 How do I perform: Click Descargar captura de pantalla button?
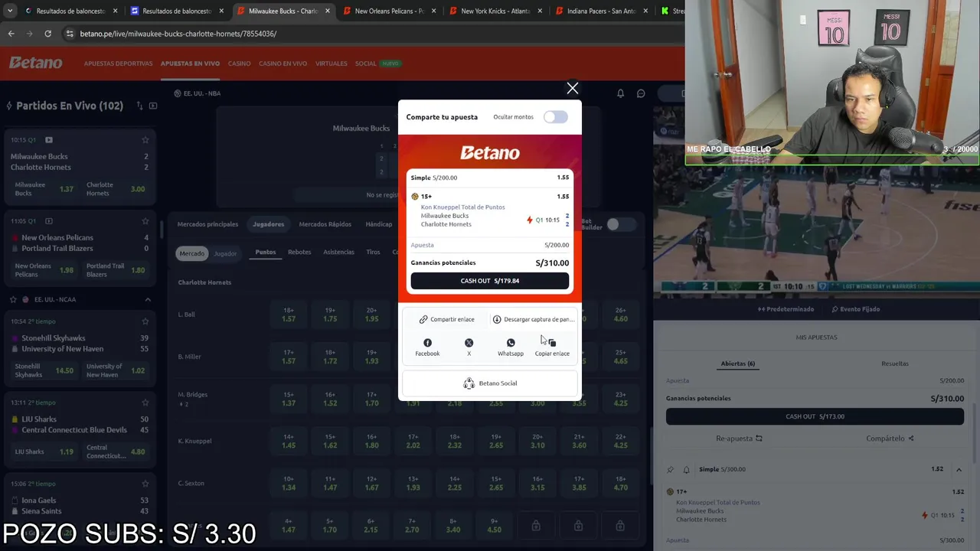(x=533, y=319)
